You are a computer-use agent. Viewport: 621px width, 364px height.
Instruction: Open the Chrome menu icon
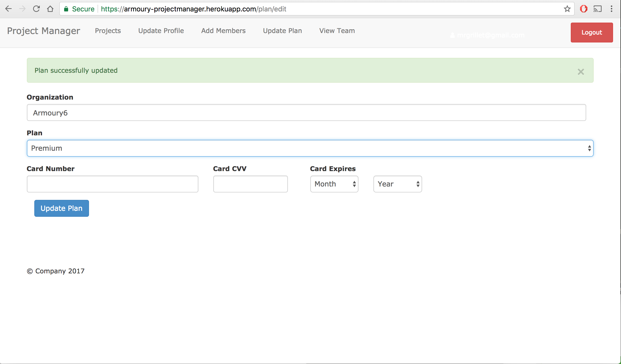coord(612,9)
